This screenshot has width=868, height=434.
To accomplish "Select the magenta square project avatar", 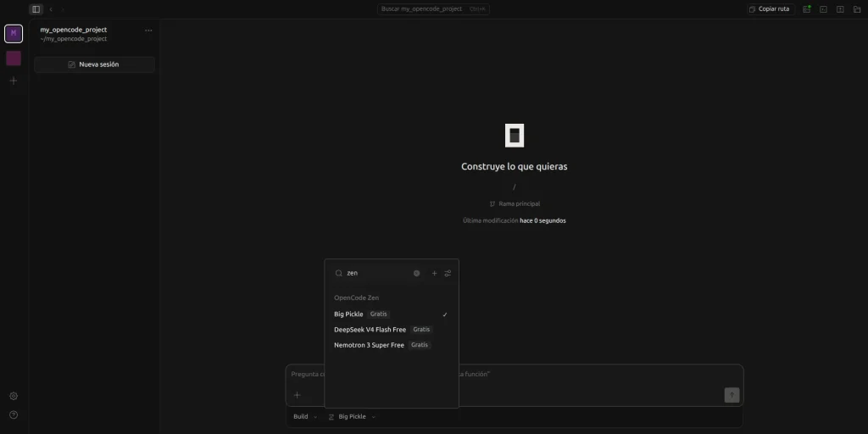I will click(14, 58).
